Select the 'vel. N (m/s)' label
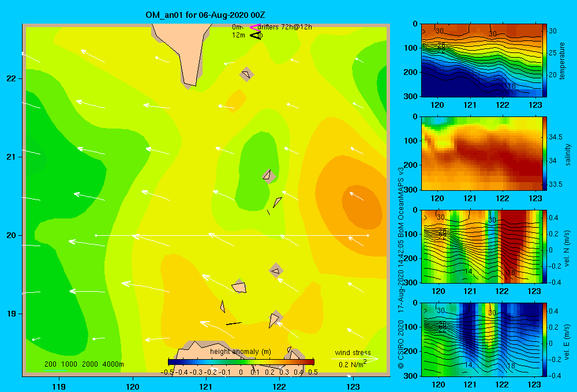The height and width of the screenshot is (392, 577). click(x=567, y=248)
